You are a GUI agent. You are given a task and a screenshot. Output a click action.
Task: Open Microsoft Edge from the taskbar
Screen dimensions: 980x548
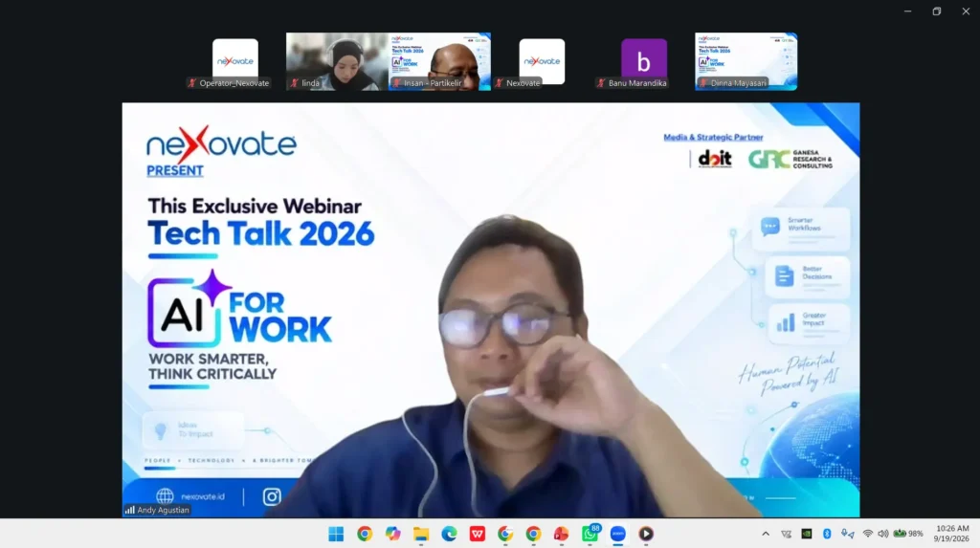click(449, 534)
